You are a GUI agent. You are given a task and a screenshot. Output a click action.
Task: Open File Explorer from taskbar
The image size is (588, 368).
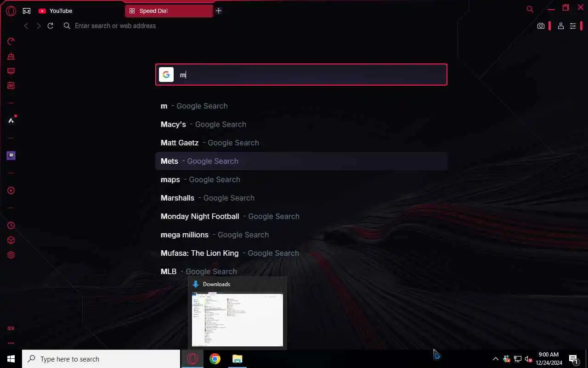pyautogui.click(x=237, y=359)
